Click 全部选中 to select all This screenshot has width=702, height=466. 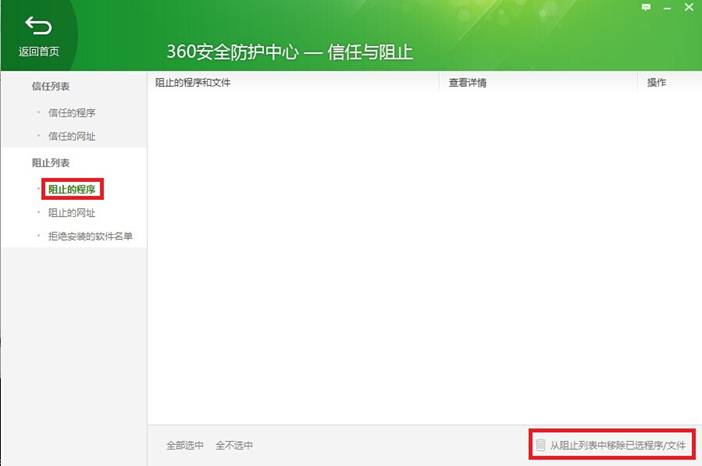[185, 445]
